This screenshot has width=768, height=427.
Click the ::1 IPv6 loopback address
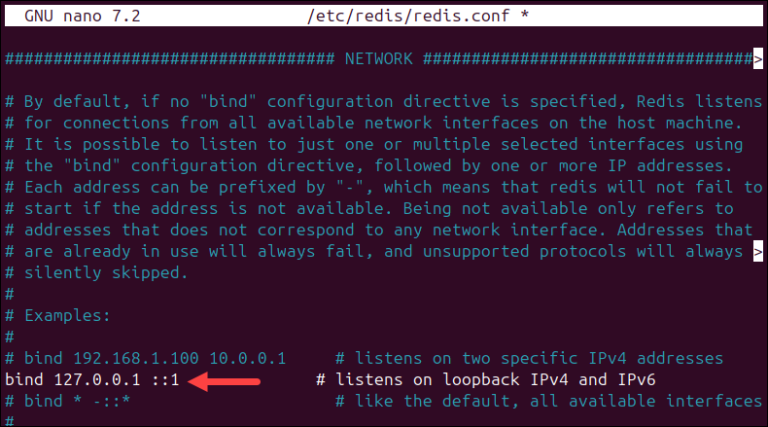[165, 380]
